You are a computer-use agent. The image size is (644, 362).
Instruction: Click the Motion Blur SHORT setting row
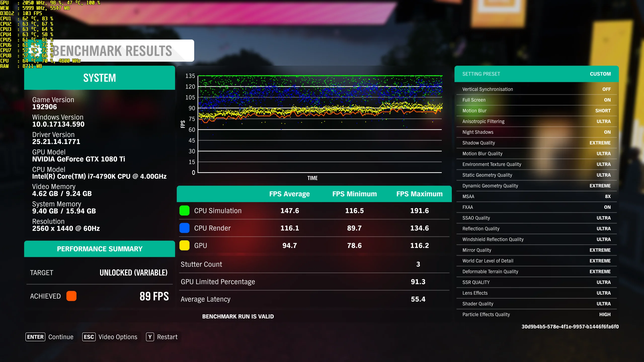(537, 111)
